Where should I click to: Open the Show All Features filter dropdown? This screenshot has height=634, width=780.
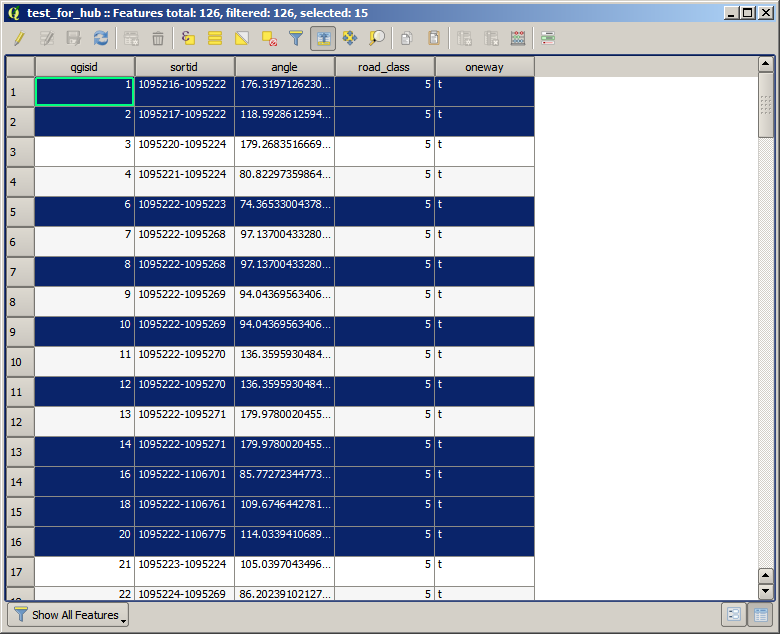(x=68, y=615)
